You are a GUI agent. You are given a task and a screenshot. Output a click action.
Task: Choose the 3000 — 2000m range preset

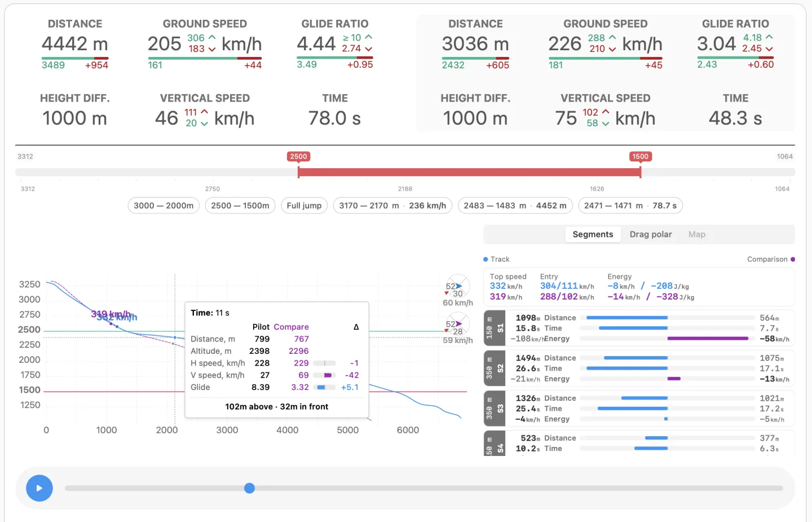pos(164,205)
